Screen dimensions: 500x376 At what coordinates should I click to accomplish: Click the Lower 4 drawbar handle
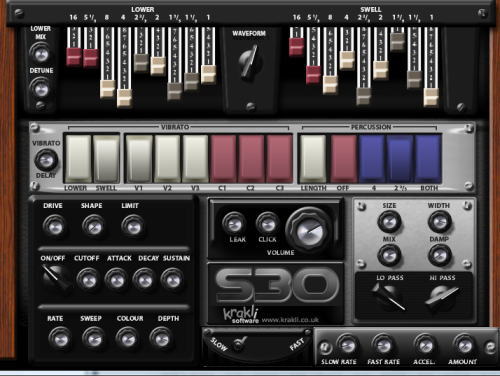[124, 98]
